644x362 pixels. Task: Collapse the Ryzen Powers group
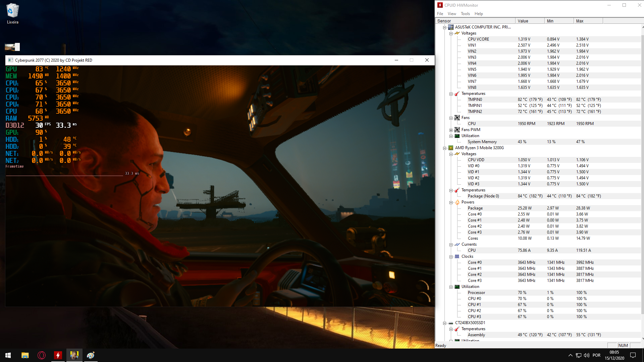click(x=451, y=202)
